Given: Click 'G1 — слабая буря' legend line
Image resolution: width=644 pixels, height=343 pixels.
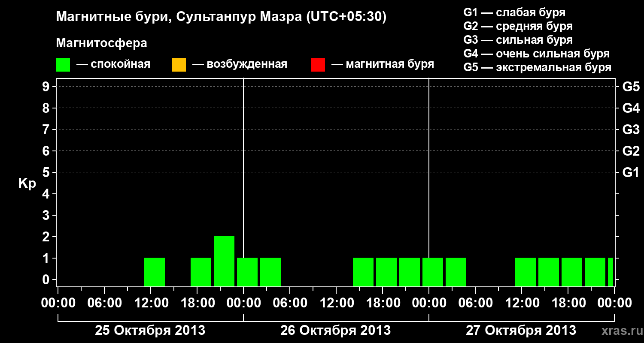Looking at the screenshot, I should coord(514,12).
